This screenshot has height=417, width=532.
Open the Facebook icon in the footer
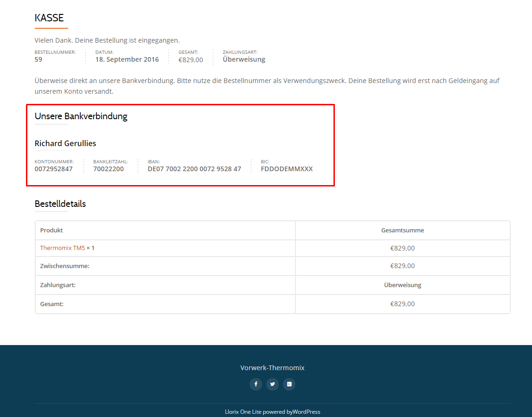click(256, 384)
